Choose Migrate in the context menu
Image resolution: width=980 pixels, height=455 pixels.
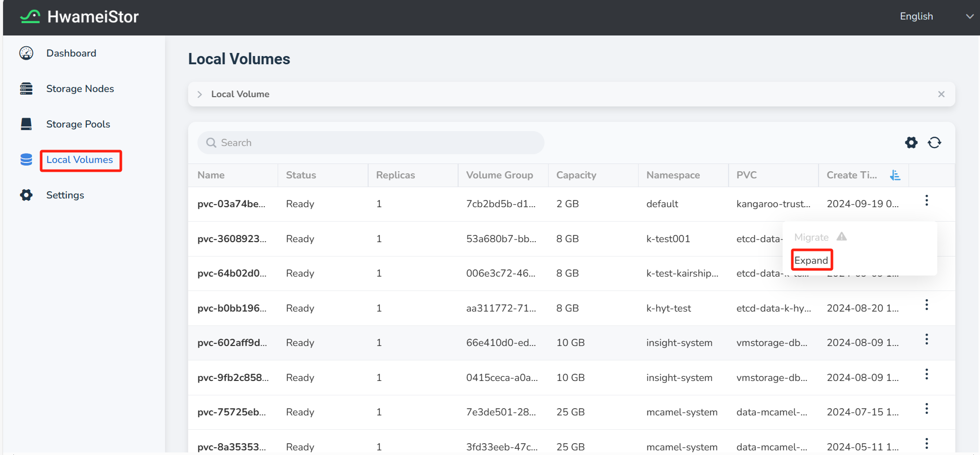point(811,237)
